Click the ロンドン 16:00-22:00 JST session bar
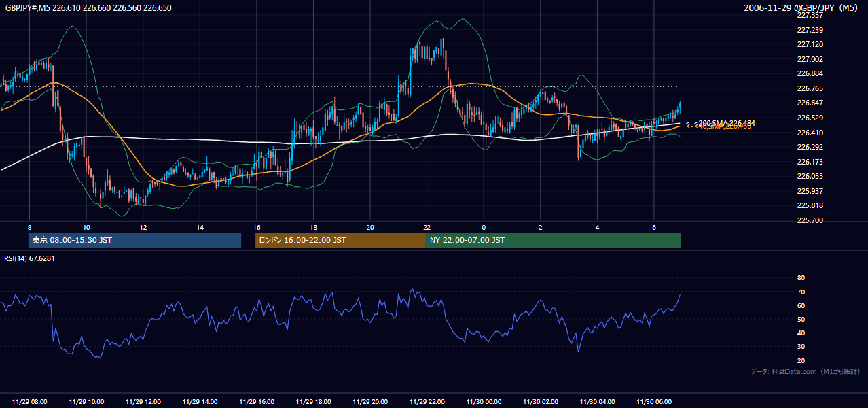The width and height of the screenshot is (868, 408). pyautogui.click(x=340, y=240)
